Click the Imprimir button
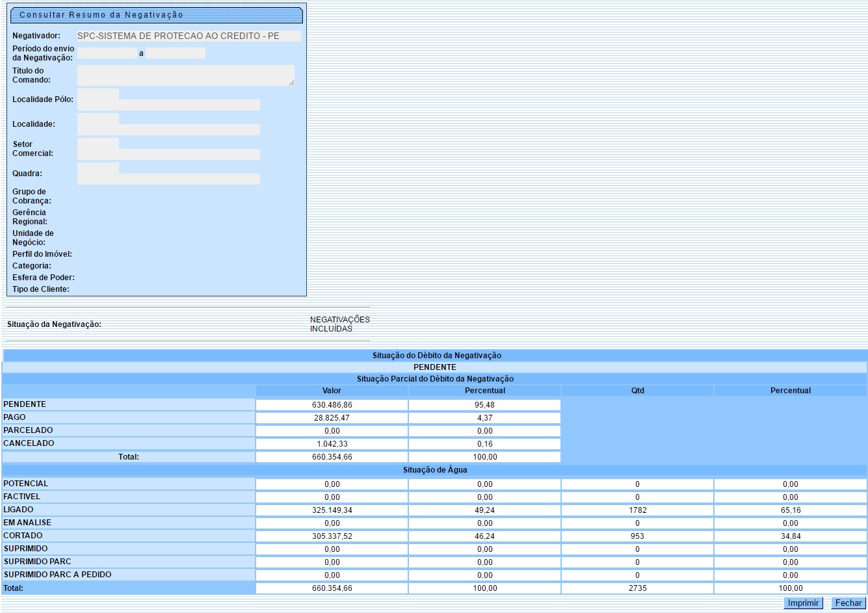868x613 pixels. pyautogui.click(x=803, y=603)
